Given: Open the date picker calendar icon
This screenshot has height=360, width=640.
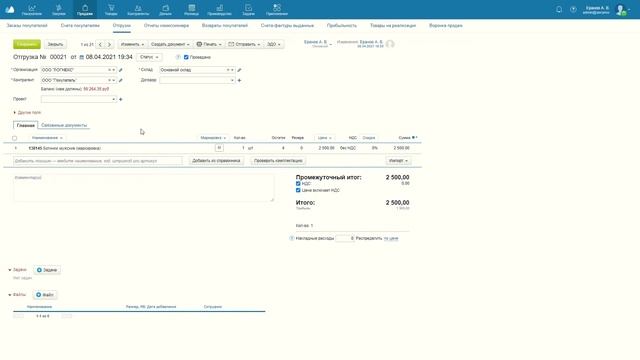Looking at the screenshot, I should pyautogui.click(x=81, y=57).
